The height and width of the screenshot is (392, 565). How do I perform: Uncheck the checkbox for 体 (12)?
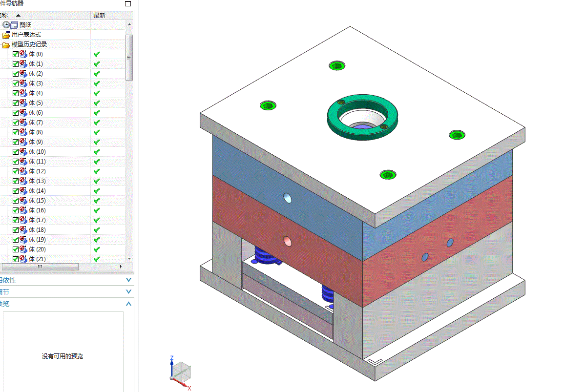[16, 171]
